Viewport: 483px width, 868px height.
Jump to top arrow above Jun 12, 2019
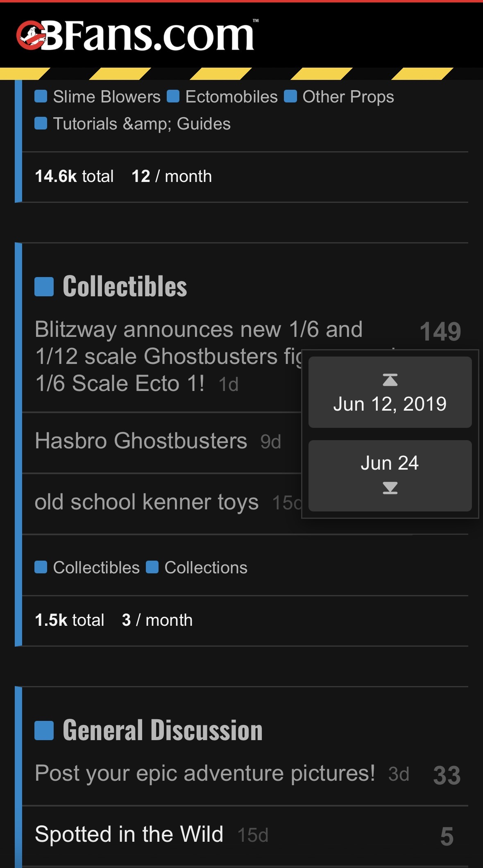click(x=390, y=380)
